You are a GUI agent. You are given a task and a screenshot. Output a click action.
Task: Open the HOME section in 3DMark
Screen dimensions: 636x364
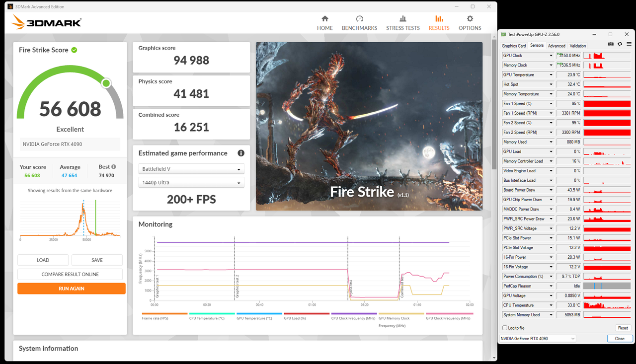(325, 23)
